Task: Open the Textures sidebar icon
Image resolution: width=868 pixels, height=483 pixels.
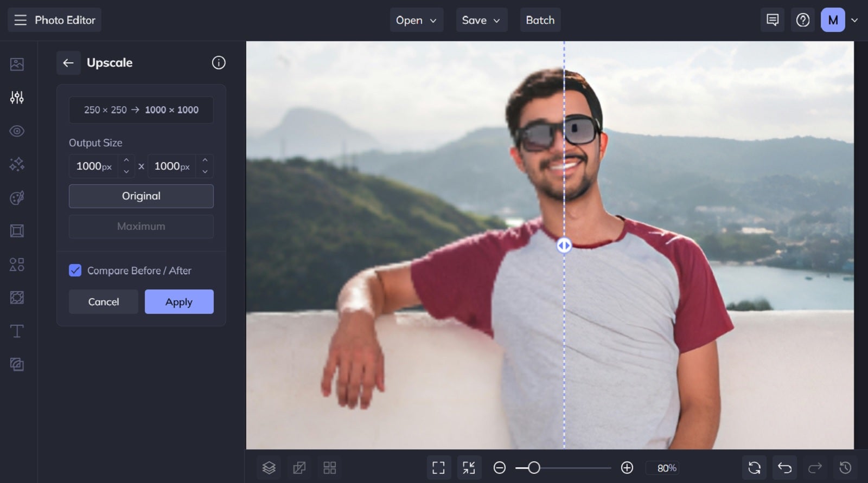Action: [17, 298]
